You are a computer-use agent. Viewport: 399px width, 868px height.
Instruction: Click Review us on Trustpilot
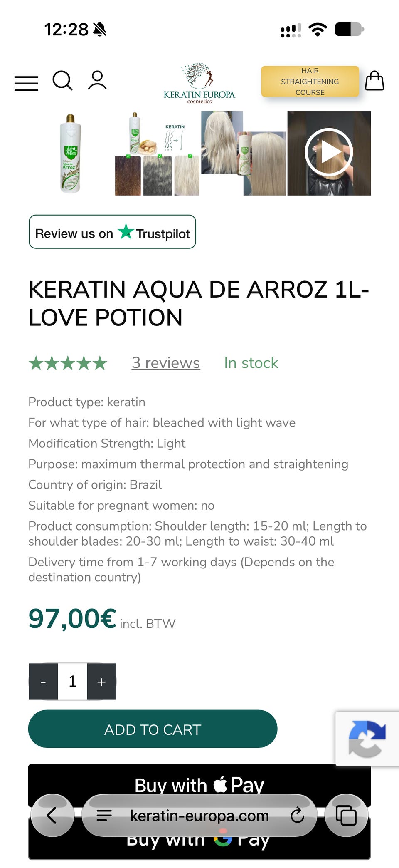coord(112,232)
